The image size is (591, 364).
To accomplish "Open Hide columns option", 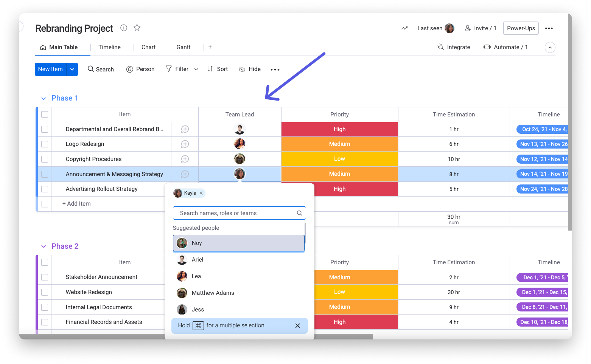I will pyautogui.click(x=250, y=69).
